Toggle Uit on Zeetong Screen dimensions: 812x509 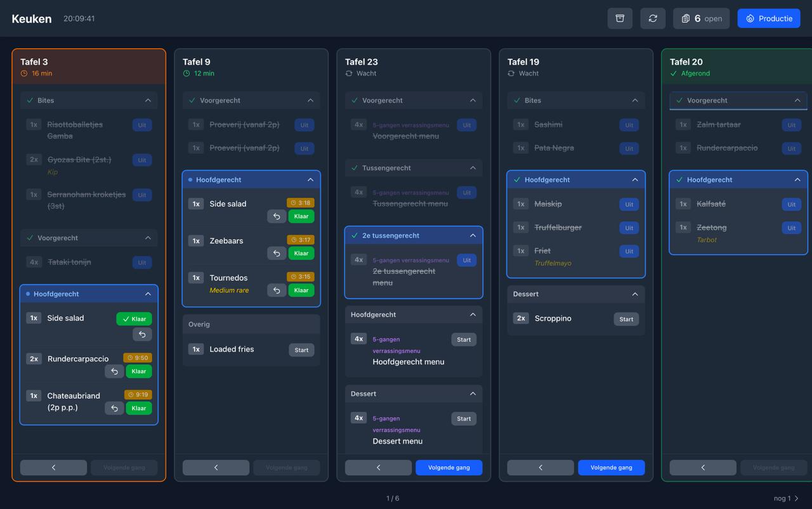792,228
